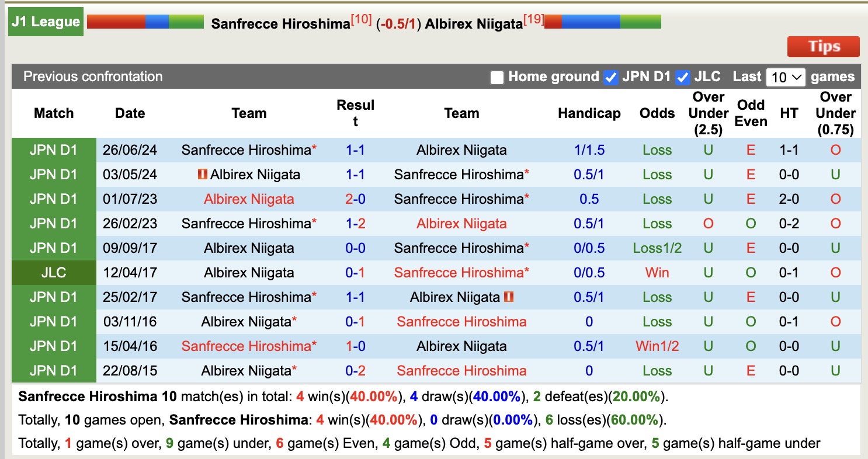Click the JPN D1 badge on the 01/07/23 row
The height and width of the screenshot is (459, 868).
point(54,199)
